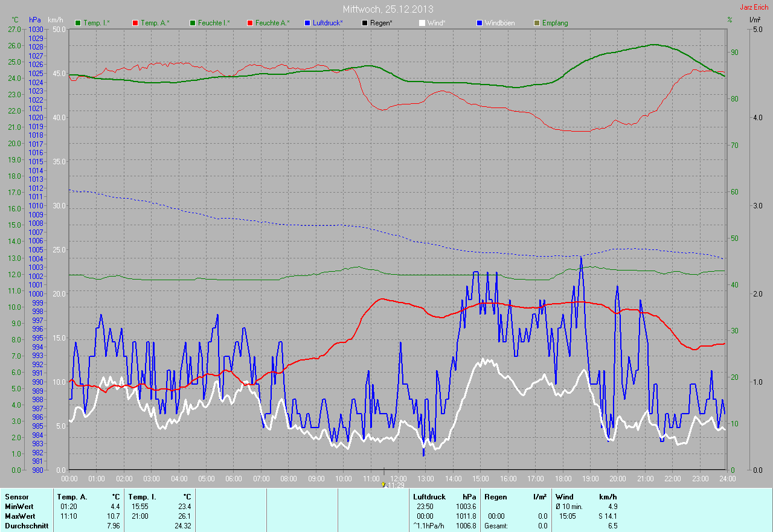Click the Temp. A. column header
Viewport: 773px width, 532px height.
coord(72,497)
